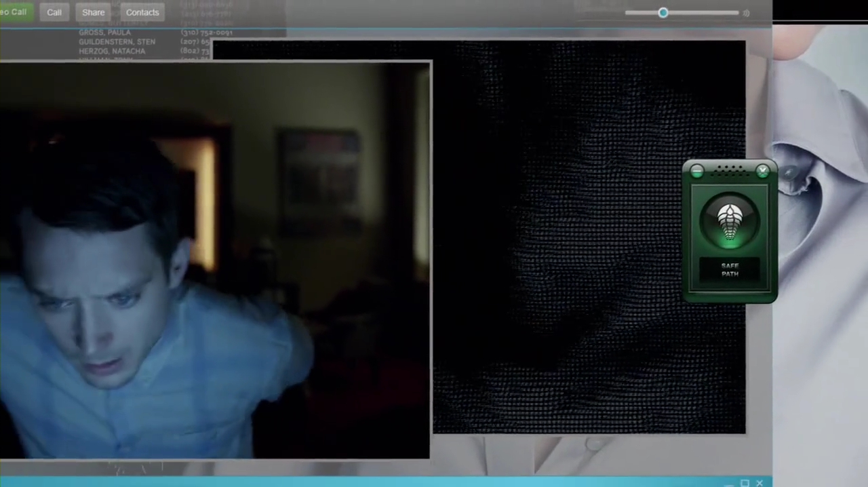Click the speaker icon beside the volume slider
Screen dimensions: 868x487
pyautogui.click(x=746, y=13)
